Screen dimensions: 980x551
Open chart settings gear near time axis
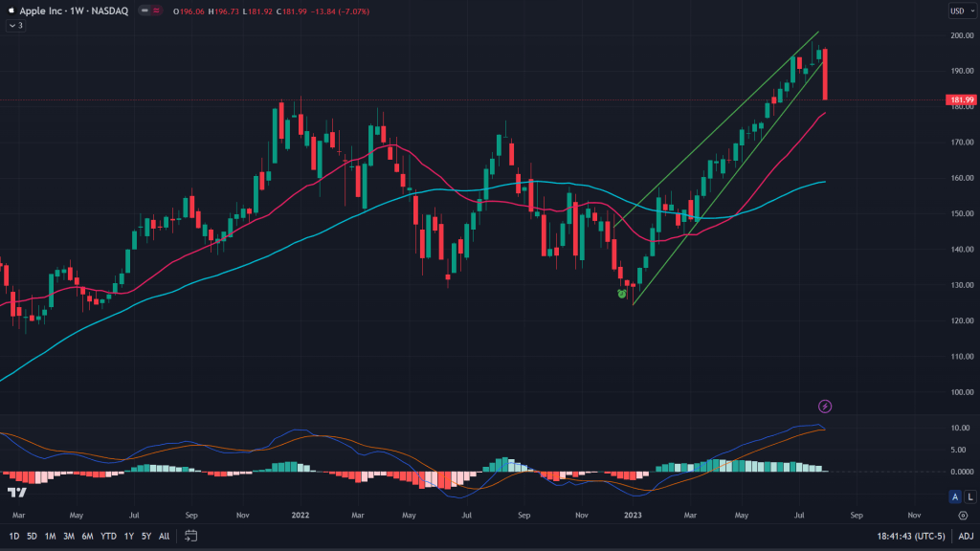963,515
